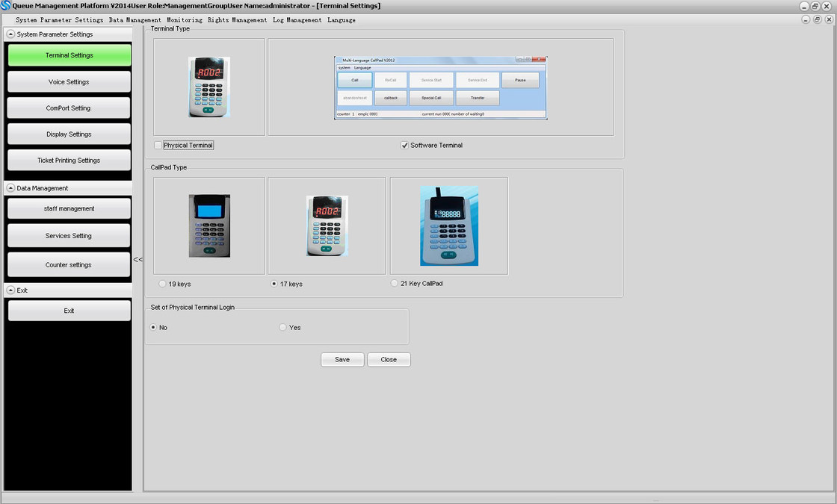Viewport: 837px width, 504px height.
Task: Click the Save button
Action: [342, 359]
